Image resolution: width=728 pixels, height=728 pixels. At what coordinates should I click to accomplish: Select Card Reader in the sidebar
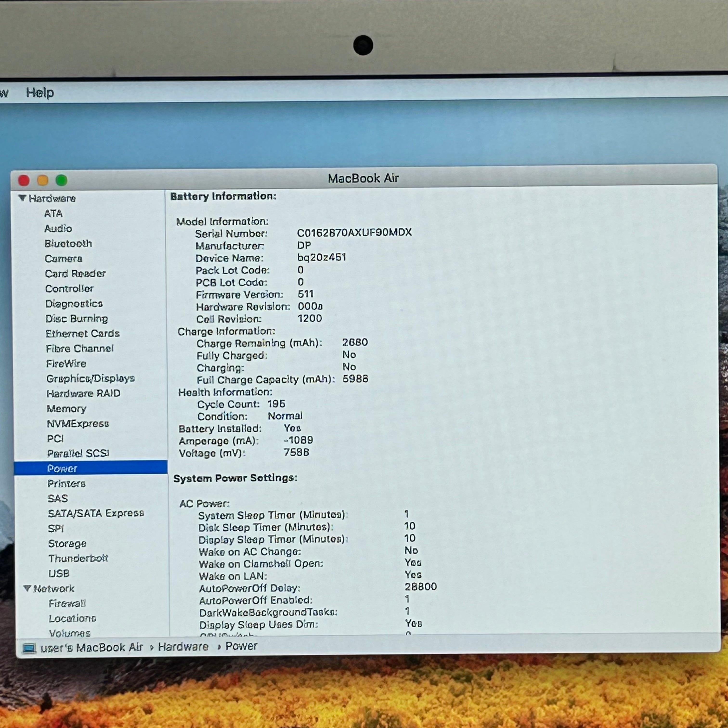[x=75, y=273]
